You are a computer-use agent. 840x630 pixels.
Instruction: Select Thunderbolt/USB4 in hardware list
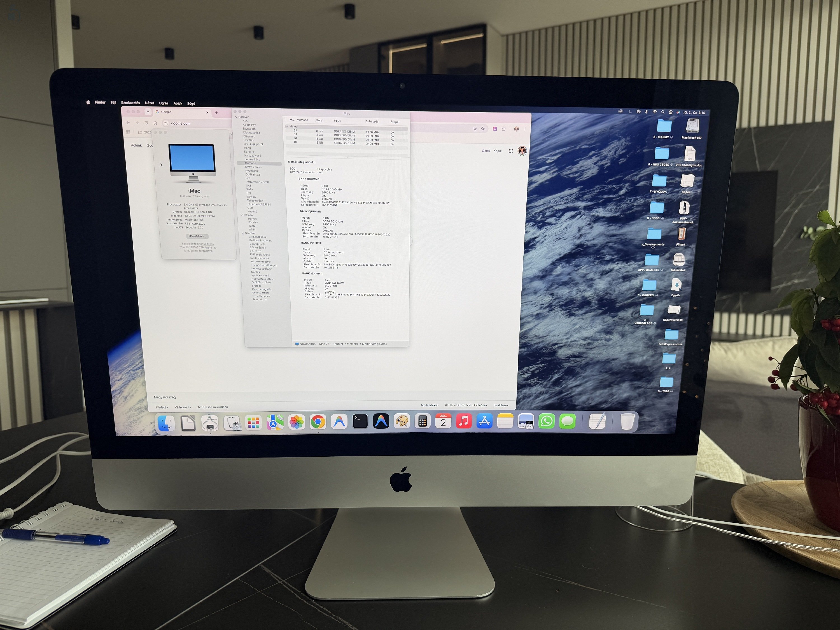click(x=259, y=204)
